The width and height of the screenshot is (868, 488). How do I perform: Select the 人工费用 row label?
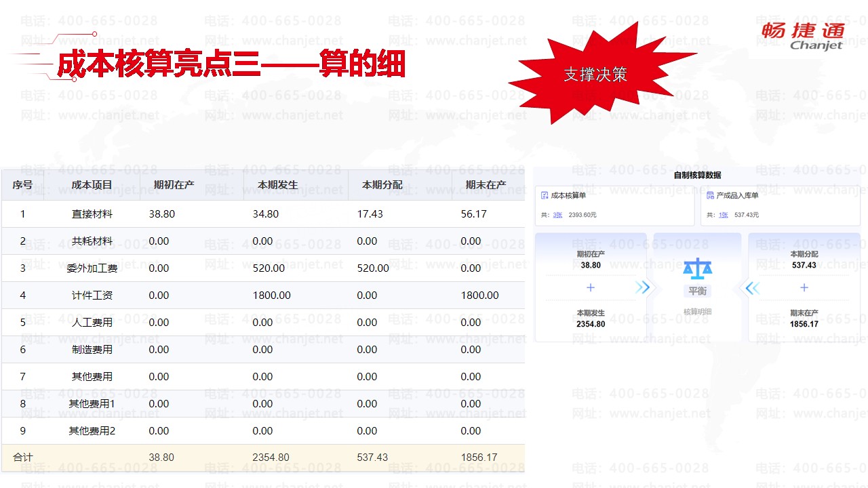pyautogui.click(x=92, y=323)
